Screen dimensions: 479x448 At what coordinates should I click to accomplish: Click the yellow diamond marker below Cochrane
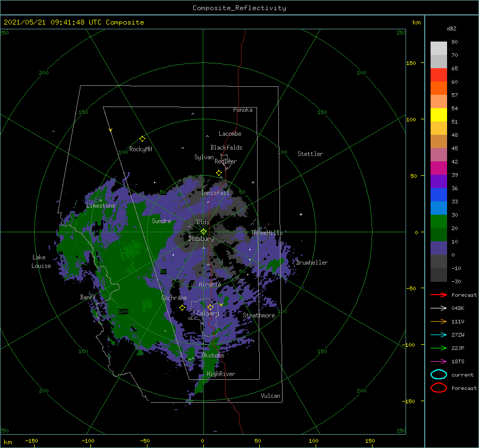point(182,308)
